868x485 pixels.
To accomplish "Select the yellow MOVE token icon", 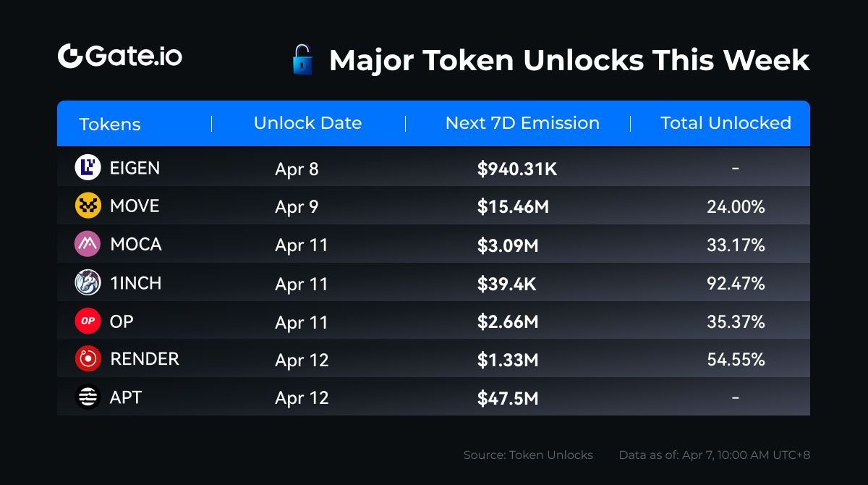I will [88, 206].
